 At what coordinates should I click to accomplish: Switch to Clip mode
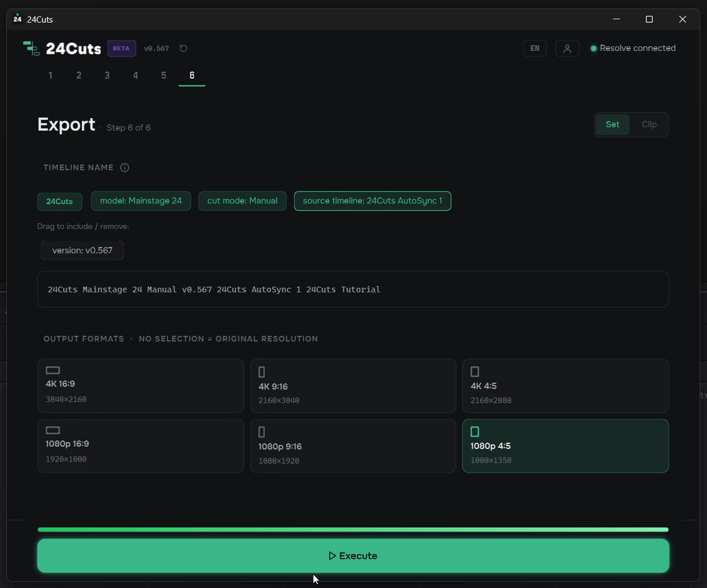649,124
